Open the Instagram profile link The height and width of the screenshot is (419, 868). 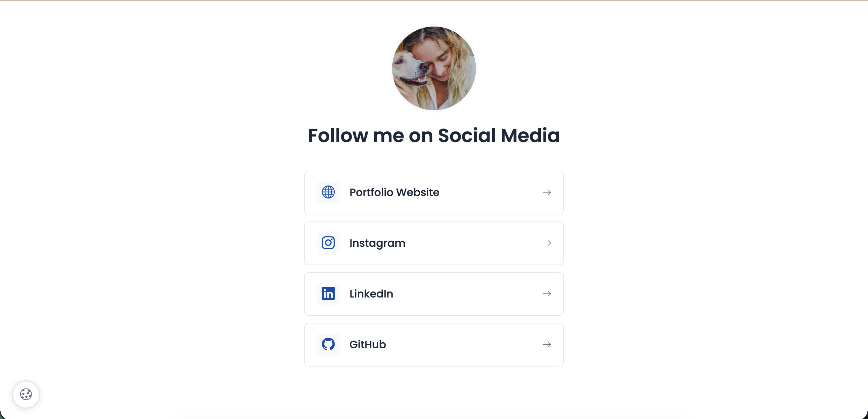[x=377, y=243]
